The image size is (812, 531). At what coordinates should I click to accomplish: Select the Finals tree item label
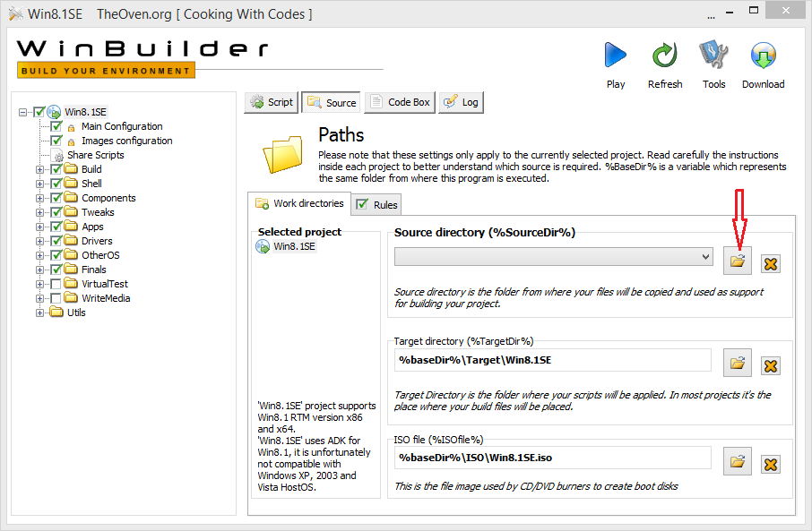pos(94,270)
